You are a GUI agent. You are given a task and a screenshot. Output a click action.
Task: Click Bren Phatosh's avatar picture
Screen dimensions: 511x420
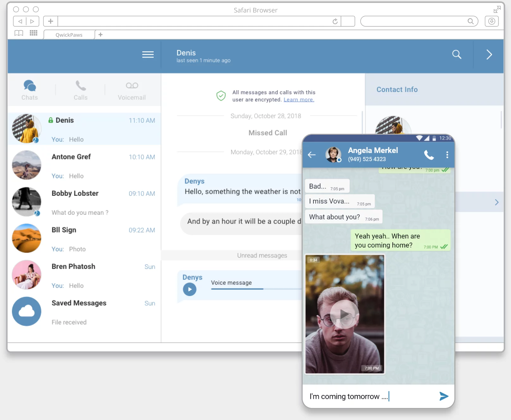coord(27,275)
